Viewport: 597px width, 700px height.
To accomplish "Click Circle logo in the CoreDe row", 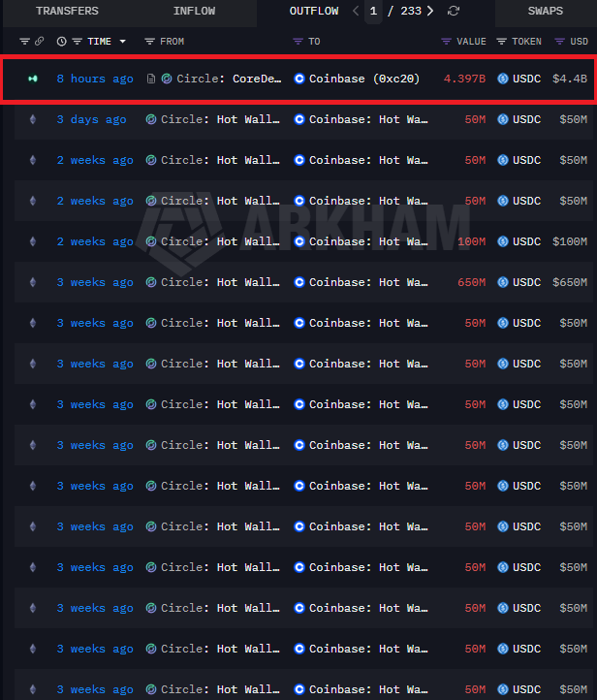I will (167, 79).
